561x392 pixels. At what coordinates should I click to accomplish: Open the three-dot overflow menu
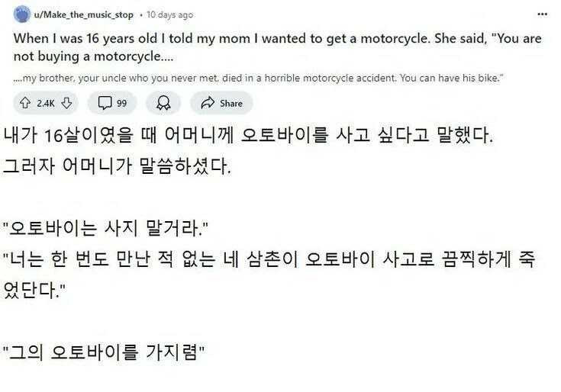[x=543, y=14]
